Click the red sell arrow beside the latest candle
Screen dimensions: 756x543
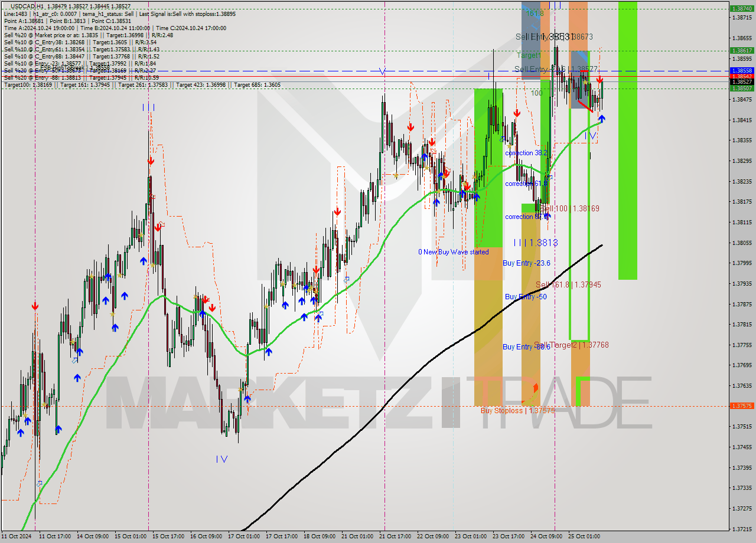[599, 79]
